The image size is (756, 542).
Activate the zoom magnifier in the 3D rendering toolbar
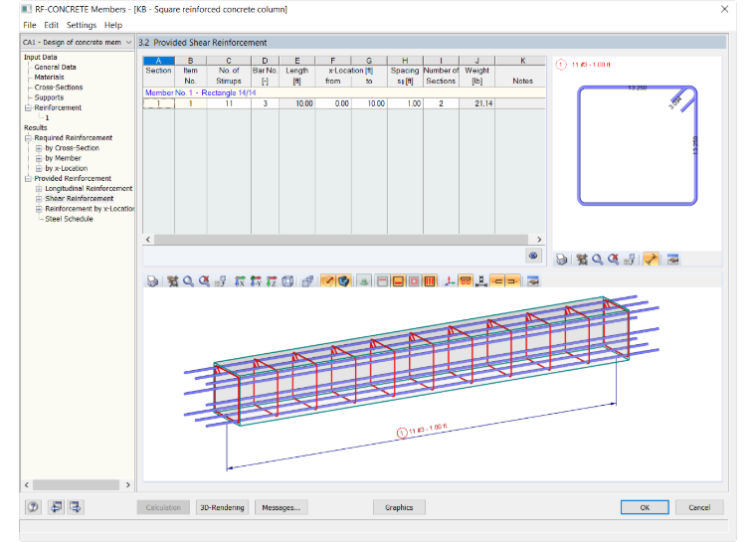click(189, 281)
